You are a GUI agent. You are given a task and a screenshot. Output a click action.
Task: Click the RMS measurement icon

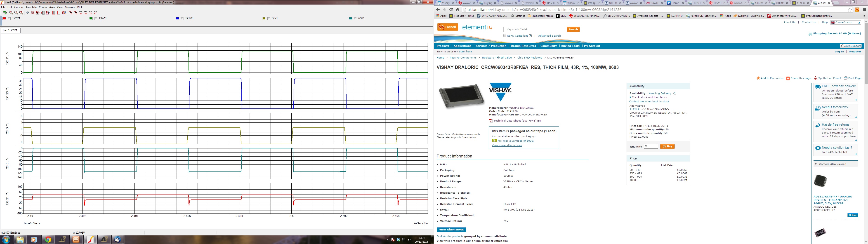point(80,13)
